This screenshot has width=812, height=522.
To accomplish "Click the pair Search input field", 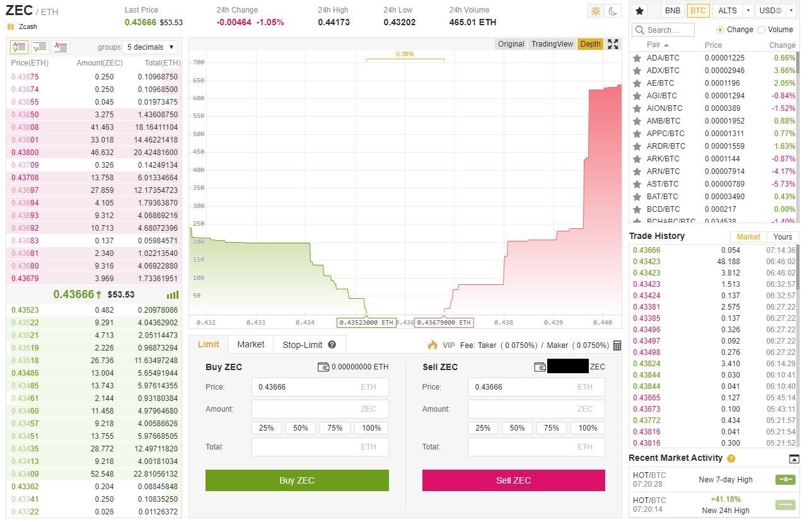I will pos(663,30).
